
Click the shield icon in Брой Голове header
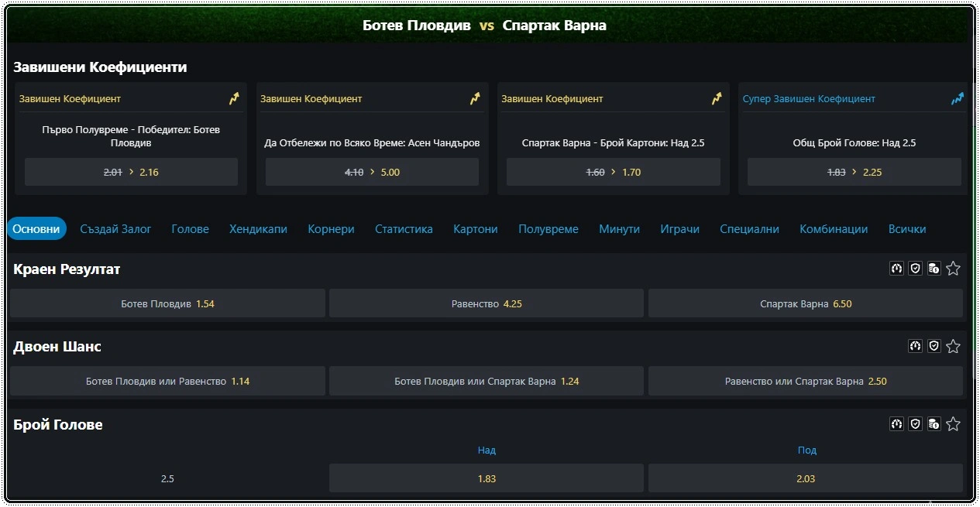(915, 423)
